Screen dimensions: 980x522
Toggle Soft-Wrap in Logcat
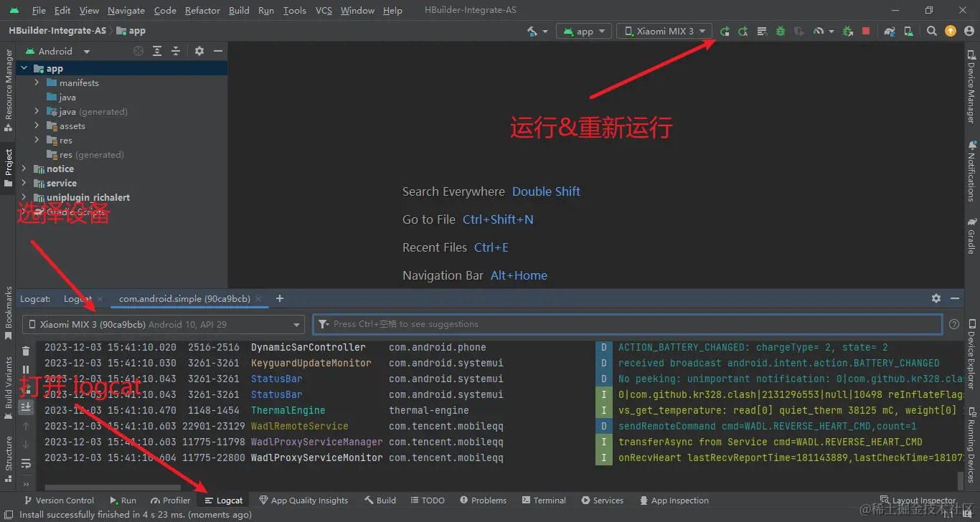(26, 462)
